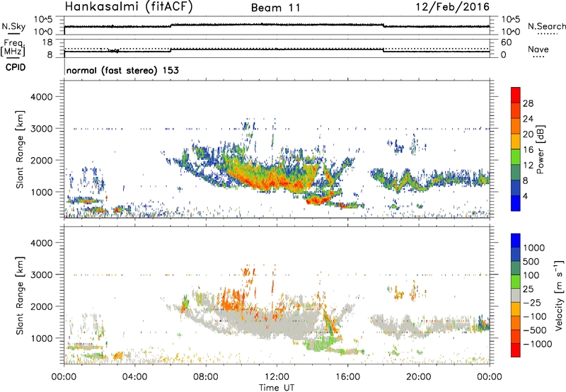Click the 20:00 time tick label
566x392 pixels.
click(419, 377)
